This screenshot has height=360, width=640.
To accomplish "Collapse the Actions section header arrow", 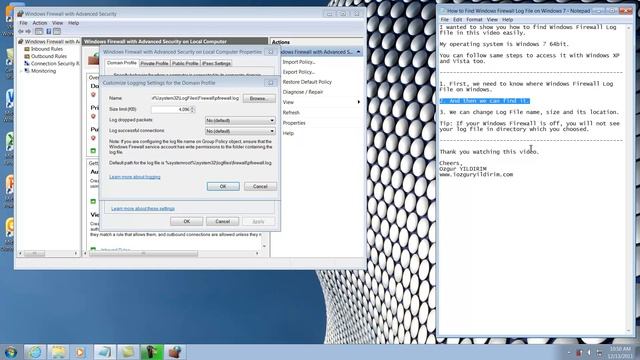I will (x=358, y=52).
